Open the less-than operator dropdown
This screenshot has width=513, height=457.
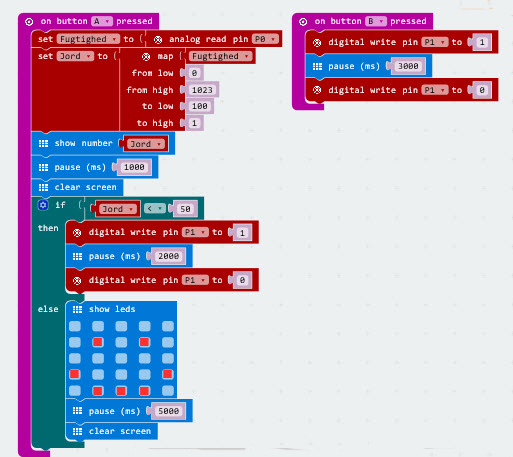[155, 209]
